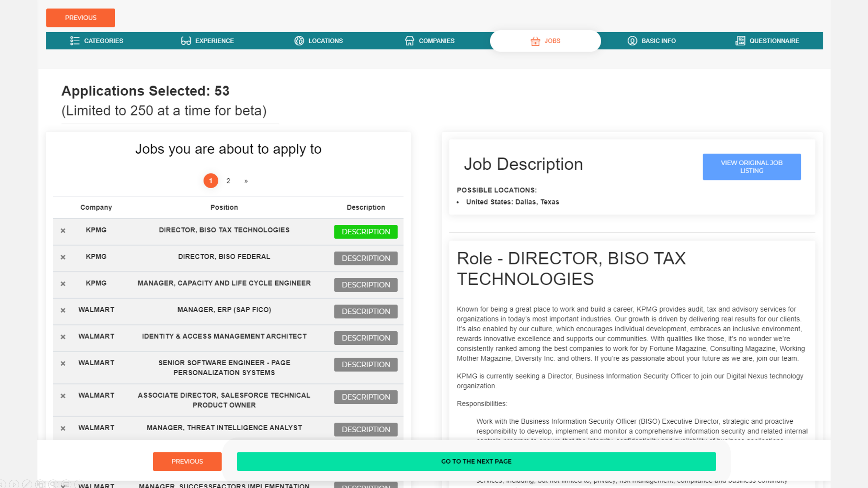This screenshot has width=868, height=488.
Task: Click the top Previous button
Action: (81, 18)
